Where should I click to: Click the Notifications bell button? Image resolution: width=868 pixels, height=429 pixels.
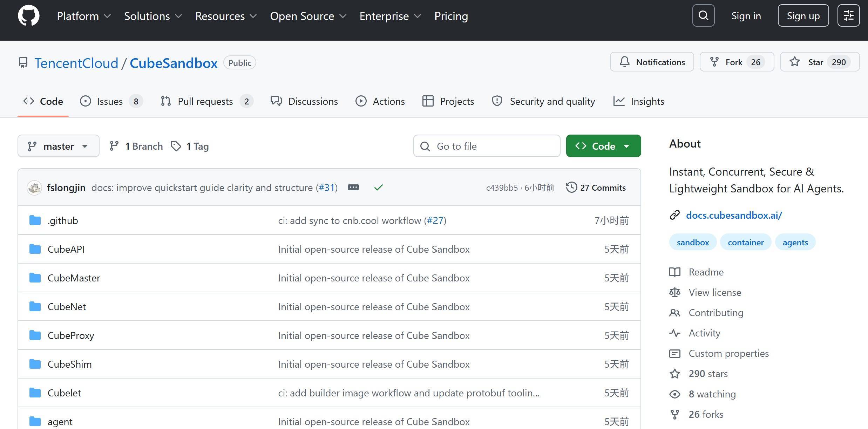(x=652, y=62)
